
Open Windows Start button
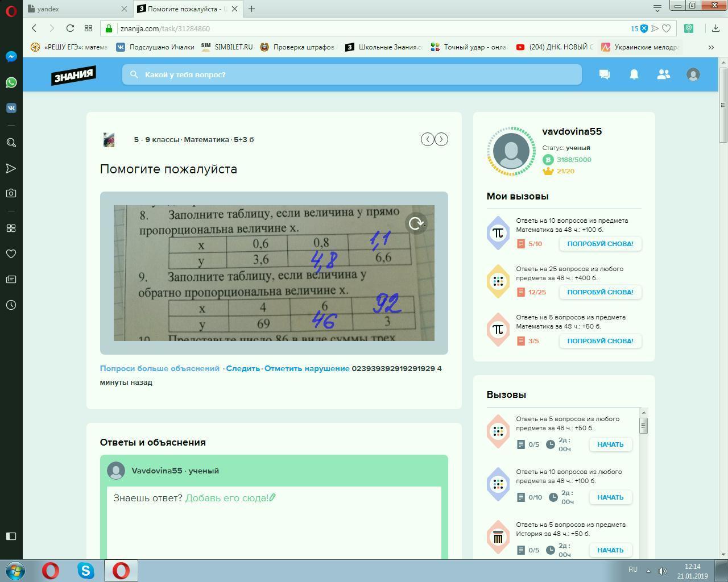tap(15, 571)
